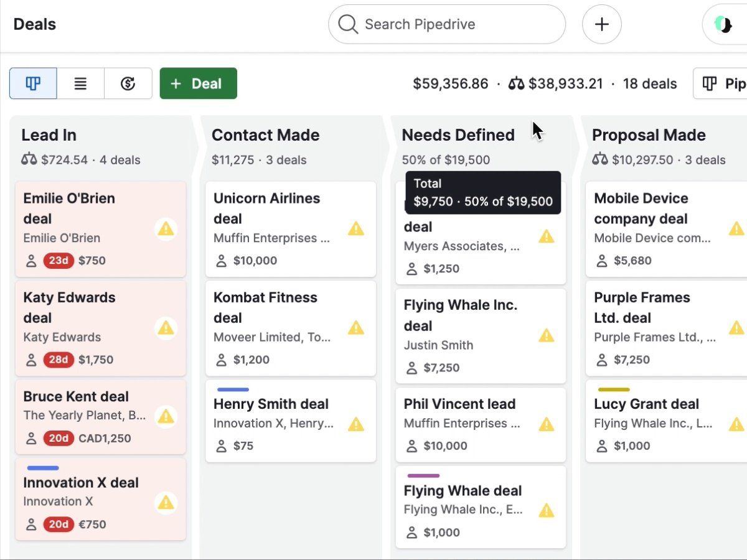Image resolution: width=747 pixels, height=560 pixels.
Task: Open the Emilie O'Brien deal card title
Action: [69, 208]
